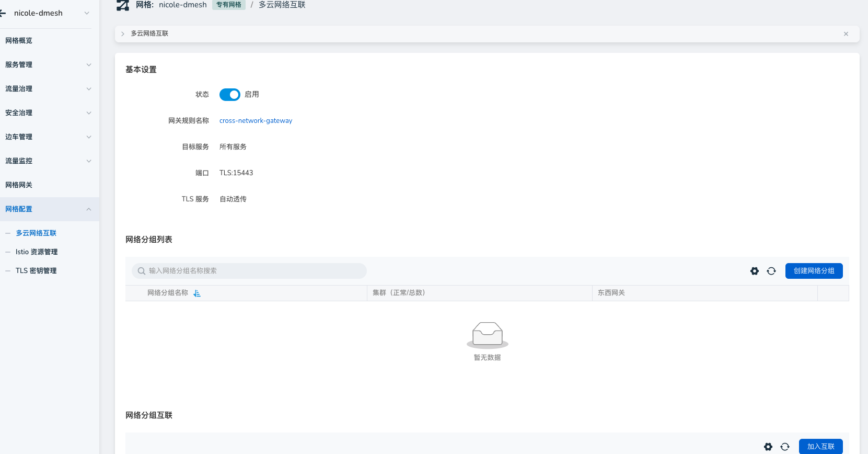The height and width of the screenshot is (454, 868).
Task: Open 网格概览 in the sidebar
Action: coord(19,41)
